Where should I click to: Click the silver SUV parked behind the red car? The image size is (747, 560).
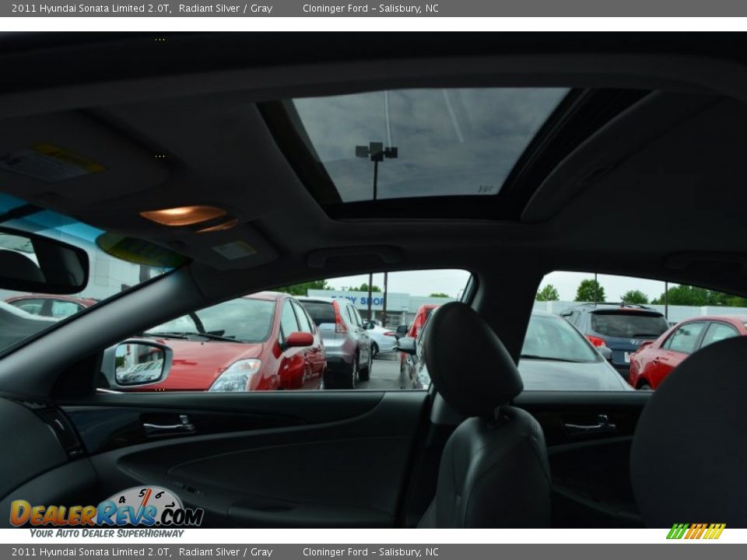pyautogui.click(x=344, y=338)
